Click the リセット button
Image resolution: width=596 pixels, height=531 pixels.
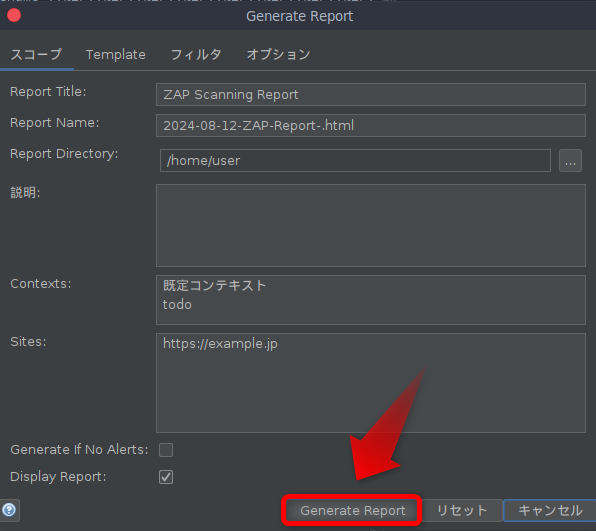click(462, 510)
